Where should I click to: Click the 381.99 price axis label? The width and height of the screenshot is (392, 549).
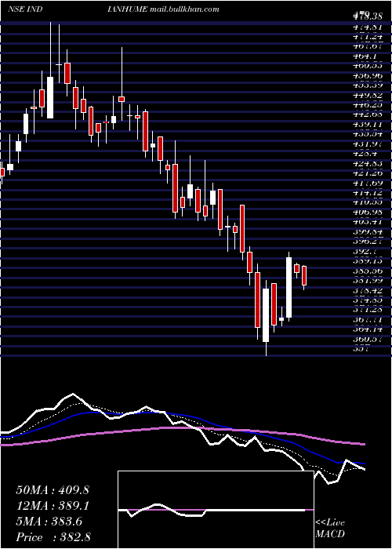[x=367, y=281]
